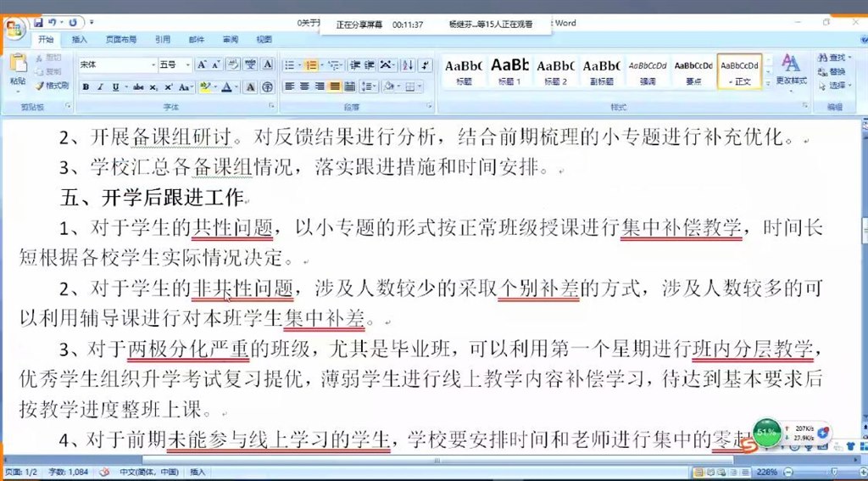
Task: Save the document from quick access toolbar
Action: pyautogui.click(x=38, y=23)
